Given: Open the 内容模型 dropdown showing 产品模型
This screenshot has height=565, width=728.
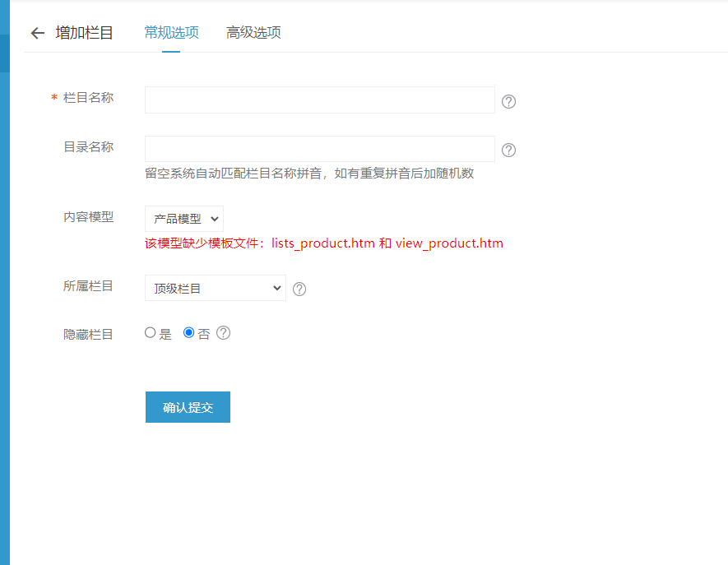Looking at the screenshot, I should pos(184,219).
